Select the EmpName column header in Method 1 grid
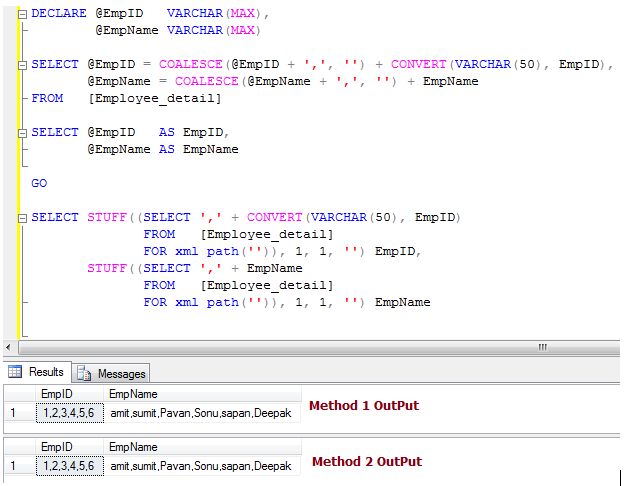Image resolution: width=637 pixels, height=486 pixels. 203,394
